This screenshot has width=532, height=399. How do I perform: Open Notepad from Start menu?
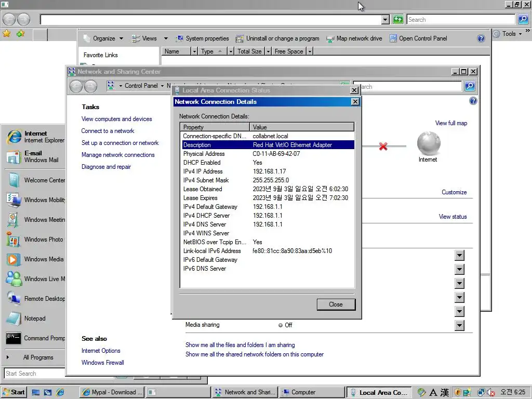(26, 318)
